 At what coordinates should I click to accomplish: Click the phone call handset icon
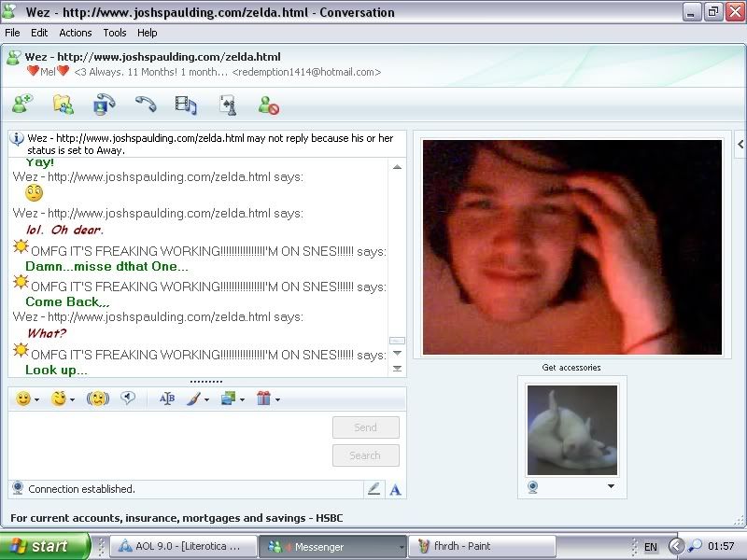point(145,105)
